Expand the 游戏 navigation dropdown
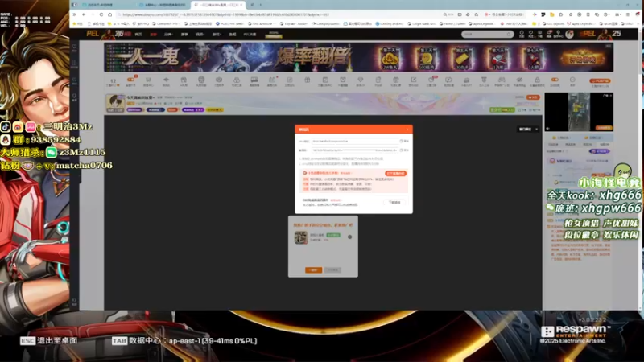644x362 pixels. pyautogui.click(x=217, y=35)
